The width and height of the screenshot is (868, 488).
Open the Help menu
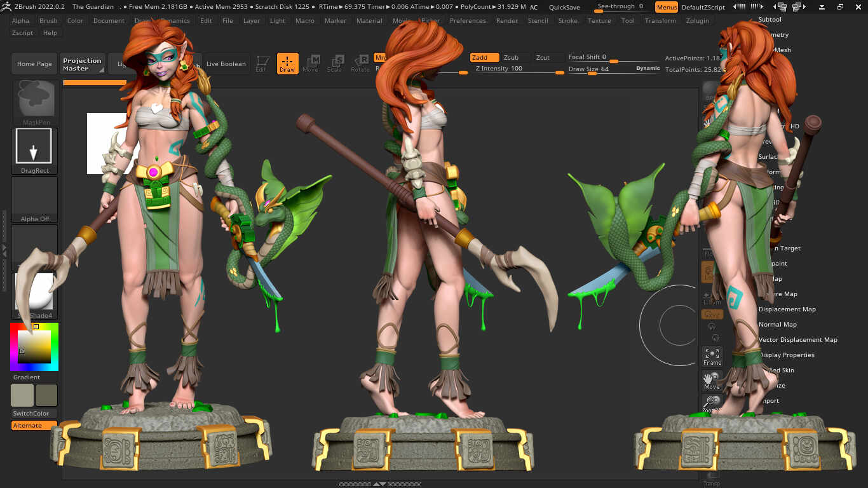tap(50, 32)
